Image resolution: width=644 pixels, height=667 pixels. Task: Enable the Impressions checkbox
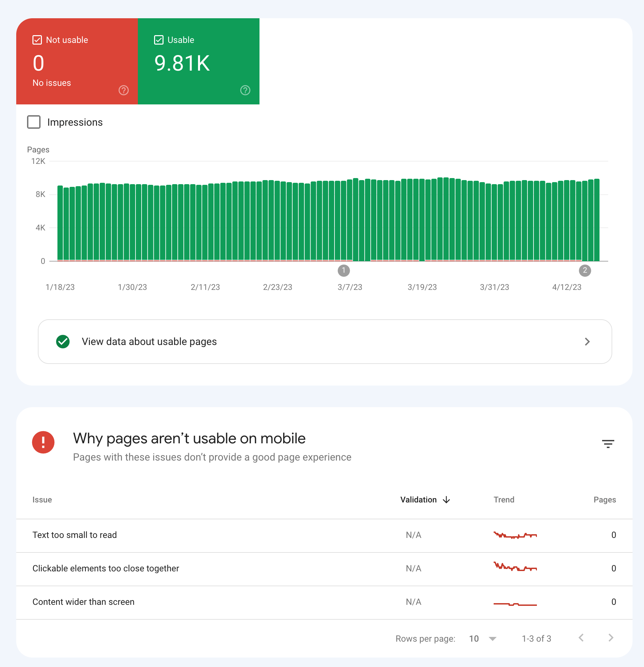34,122
